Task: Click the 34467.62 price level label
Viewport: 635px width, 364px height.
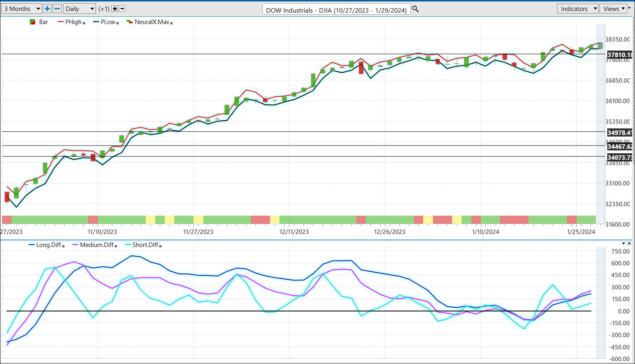Action: tap(619, 146)
